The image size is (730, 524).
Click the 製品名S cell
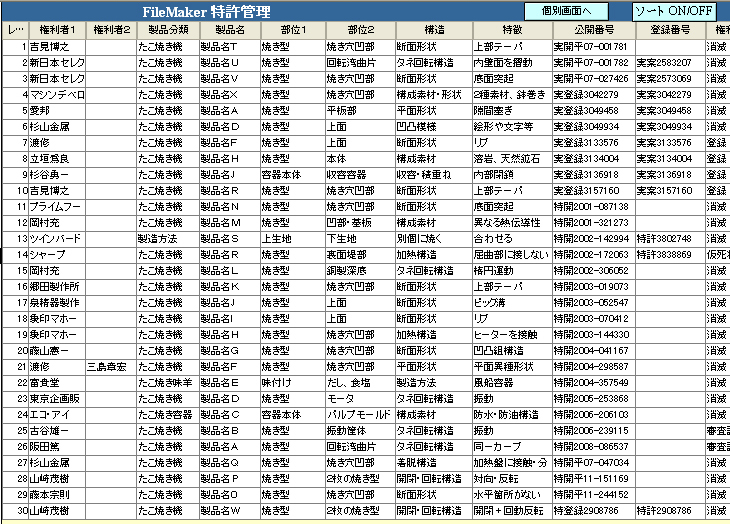(x=230, y=239)
